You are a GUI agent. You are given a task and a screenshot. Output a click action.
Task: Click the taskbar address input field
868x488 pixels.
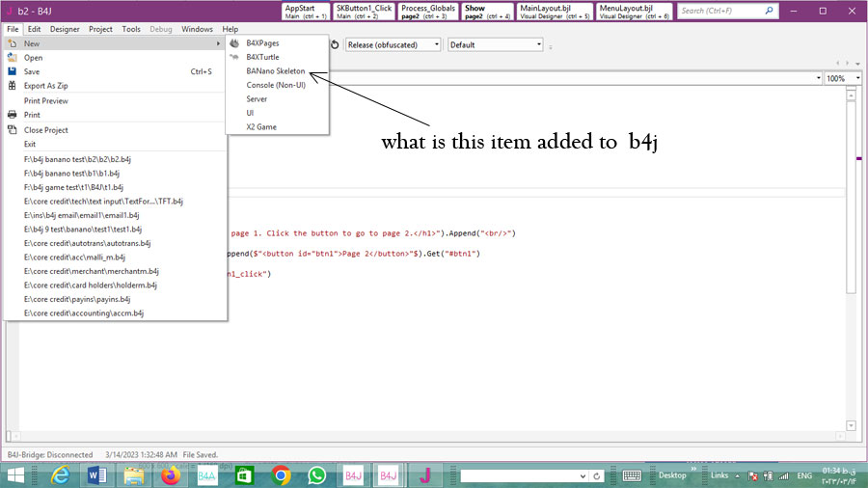tap(519, 475)
